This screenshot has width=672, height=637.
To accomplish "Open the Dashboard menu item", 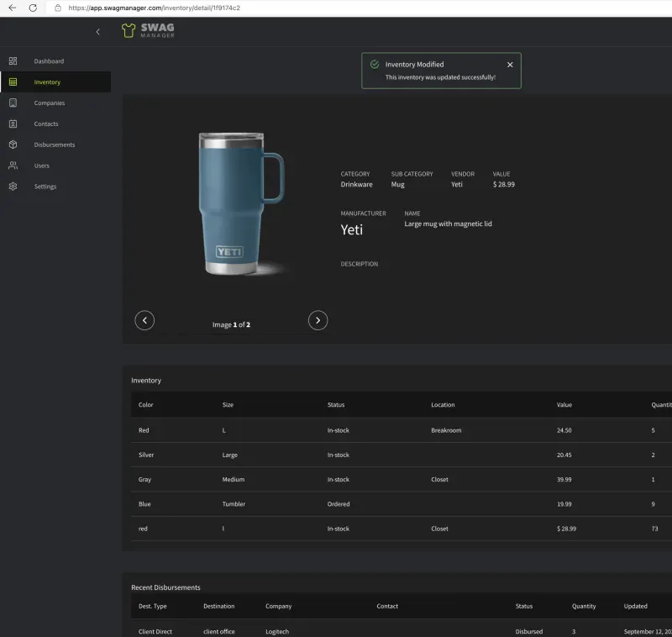I will (49, 61).
